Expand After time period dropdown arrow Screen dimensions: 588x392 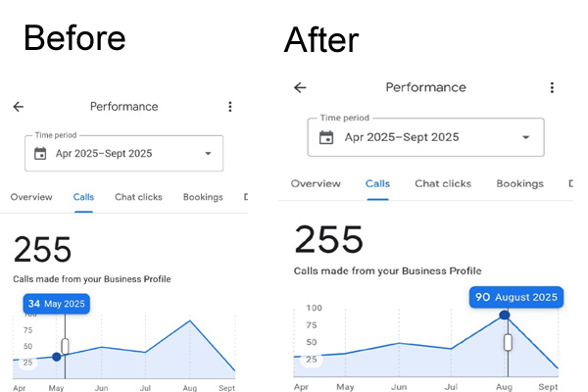coord(526,137)
